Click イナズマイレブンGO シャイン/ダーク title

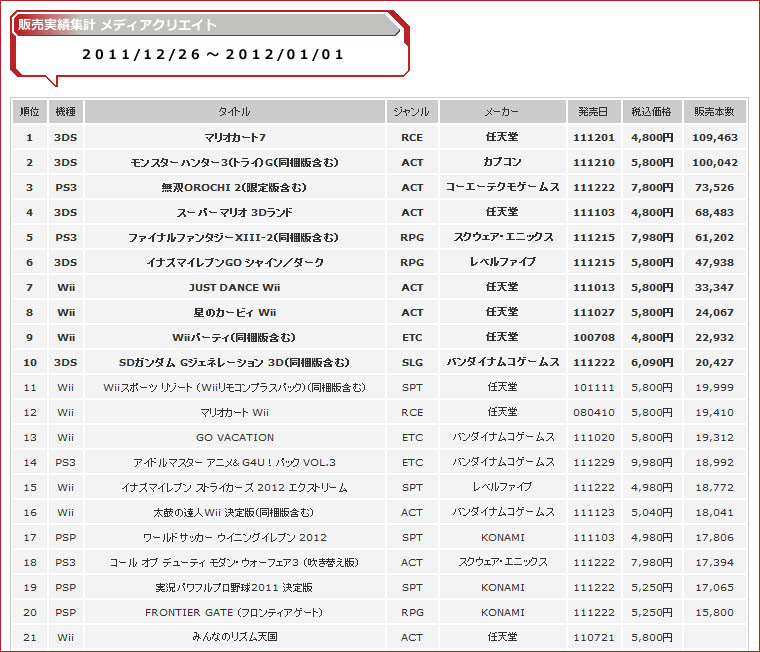click(x=235, y=262)
